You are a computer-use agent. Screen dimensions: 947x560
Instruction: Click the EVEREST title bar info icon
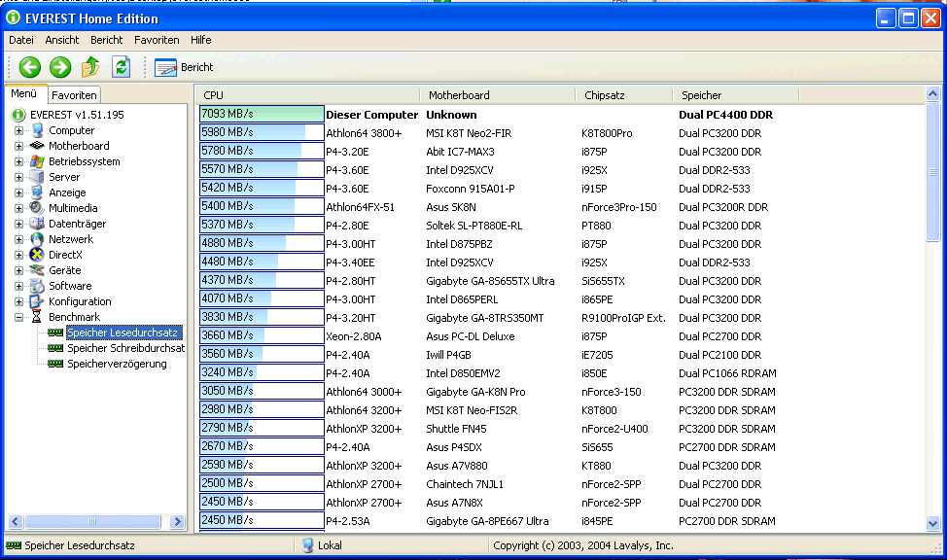pyautogui.click(x=14, y=18)
